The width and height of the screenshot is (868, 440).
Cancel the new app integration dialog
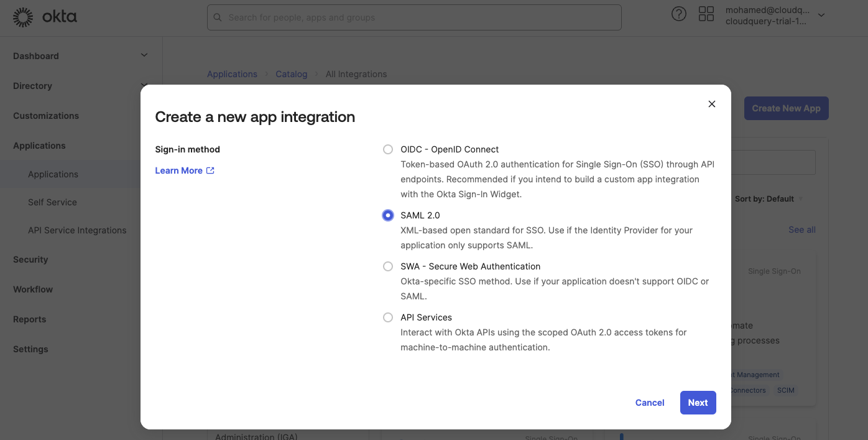coord(650,403)
